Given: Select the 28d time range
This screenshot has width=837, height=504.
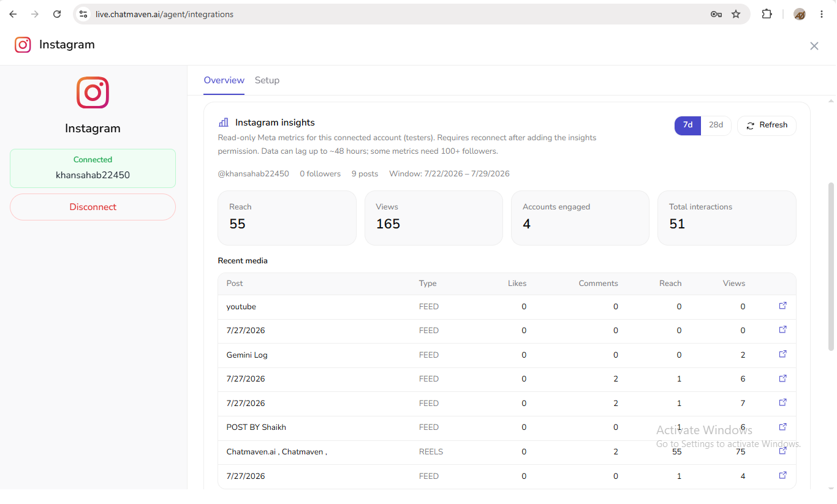Looking at the screenshot, I should point(716,125).
